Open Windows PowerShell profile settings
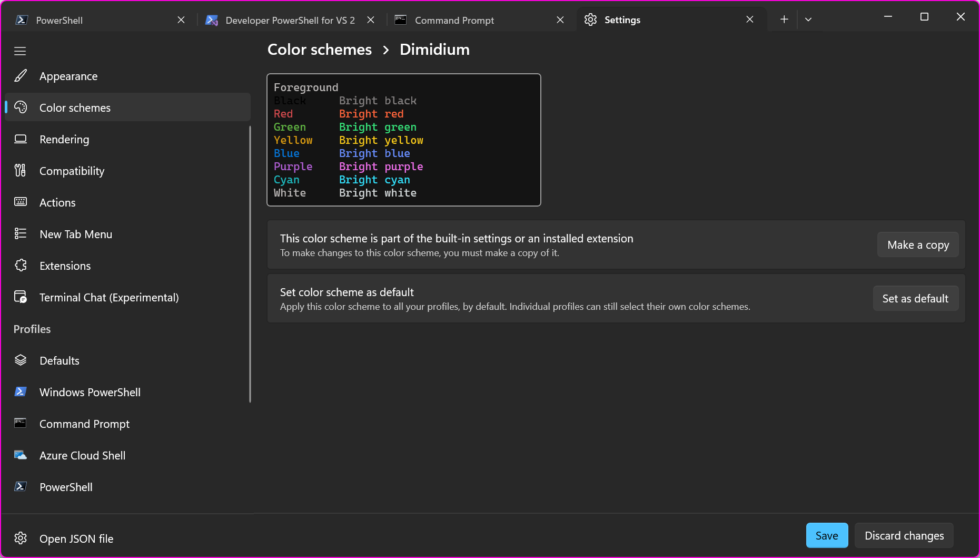 point(127,392)
